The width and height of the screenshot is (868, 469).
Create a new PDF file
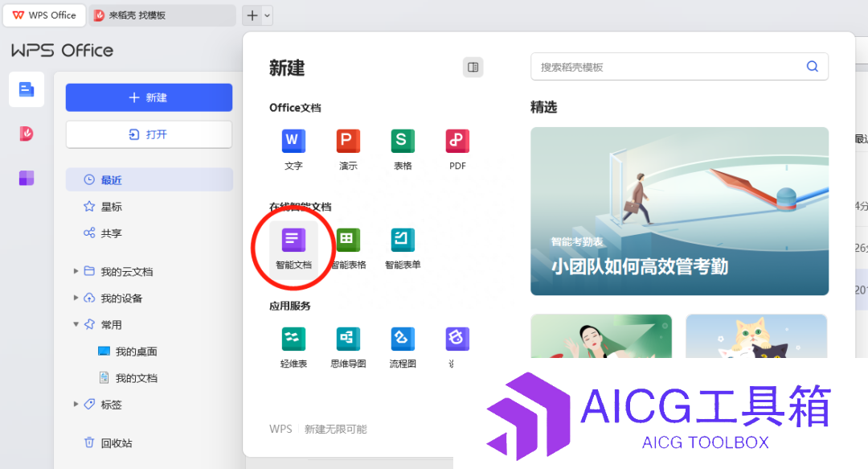(x=457, y=149)
